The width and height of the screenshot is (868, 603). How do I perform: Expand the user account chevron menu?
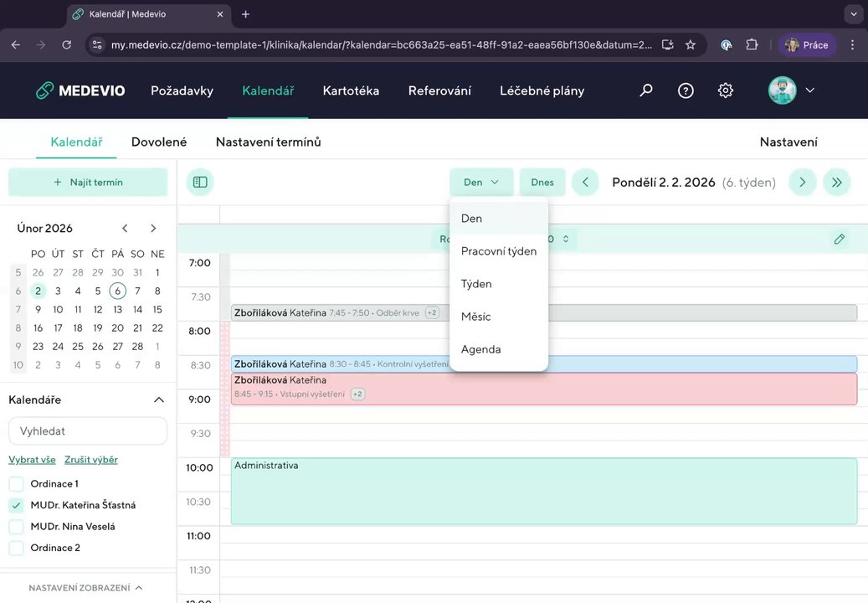click(x=809, y=90)
